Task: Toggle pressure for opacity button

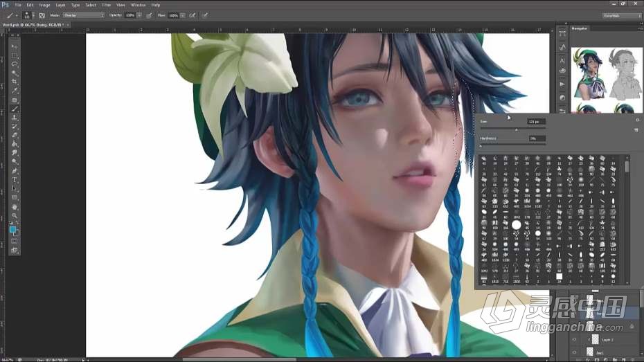Action: 149,16
